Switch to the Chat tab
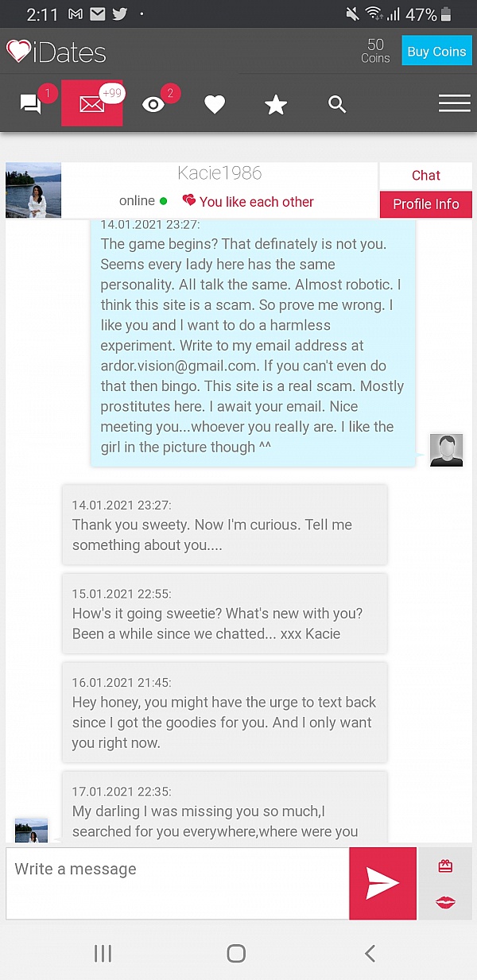The height and width of the screenshot is (980, 477). (x=425, y=176)
